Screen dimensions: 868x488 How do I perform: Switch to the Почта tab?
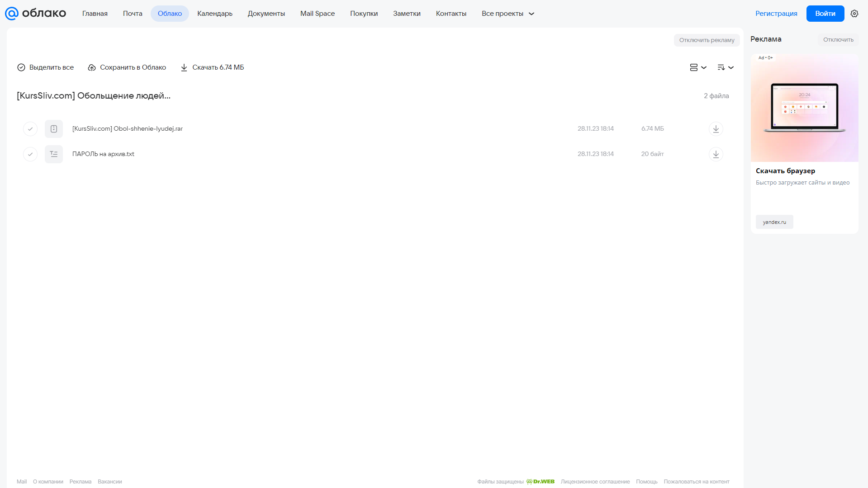tap(133, 14)
